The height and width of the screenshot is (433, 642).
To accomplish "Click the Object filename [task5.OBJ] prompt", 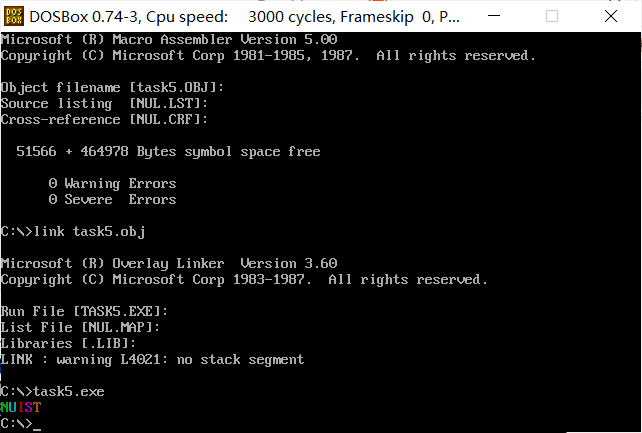I will 112,88.
